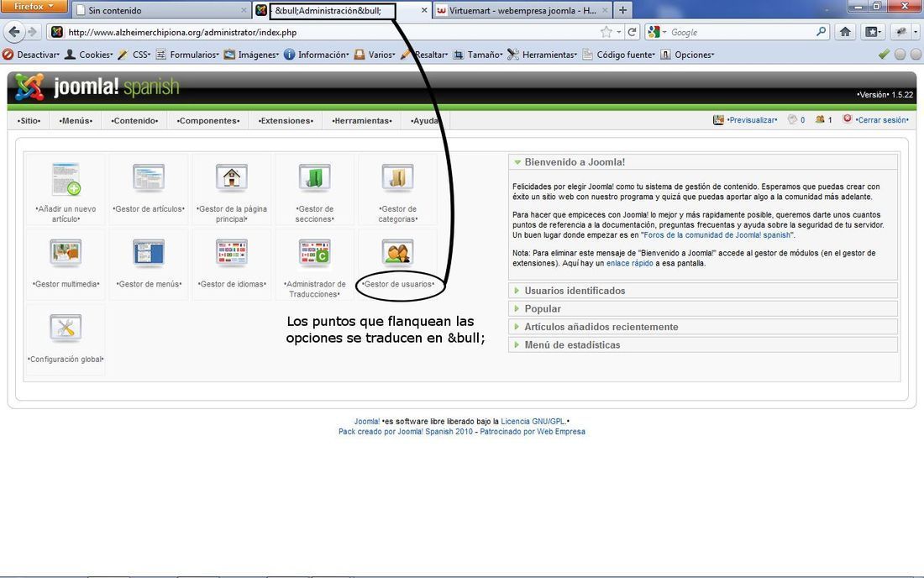Close the Sin contenido tab
Screen dimensions: 924x578
244,11
